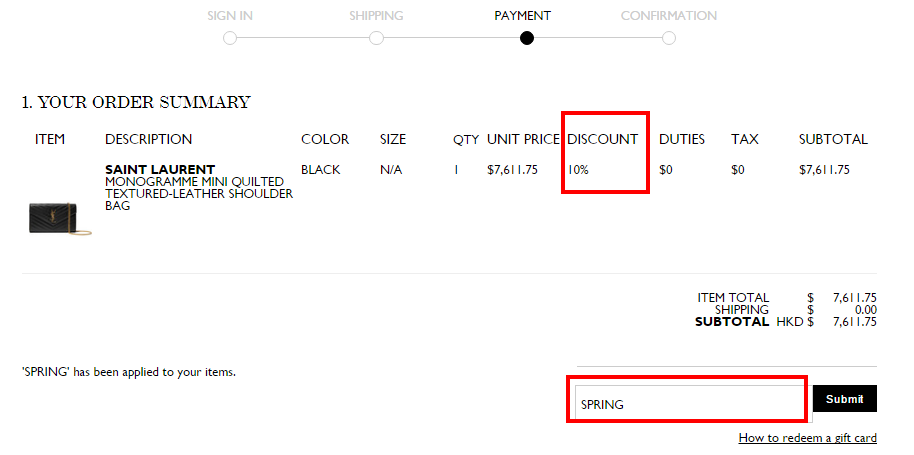Click the 'SPRING' has been applied message
The height and width of the screenshot is (455, 914).
[x=129, y=372]
